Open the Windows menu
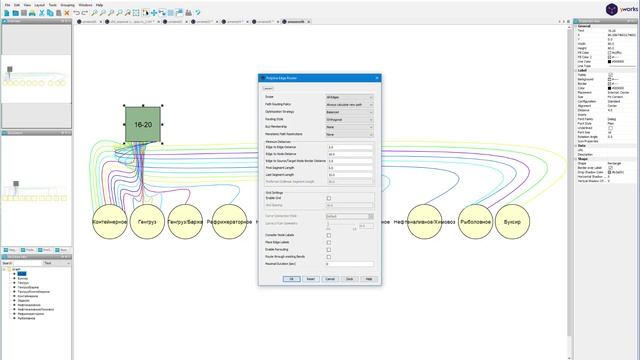This screenshot has height=360, width=640. [x=85, y=5]
